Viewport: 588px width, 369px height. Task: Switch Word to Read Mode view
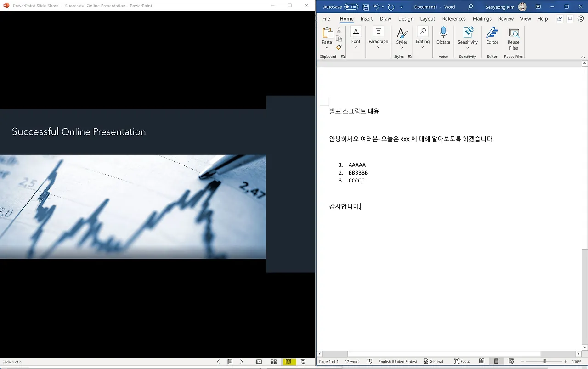tap(481, 362)
